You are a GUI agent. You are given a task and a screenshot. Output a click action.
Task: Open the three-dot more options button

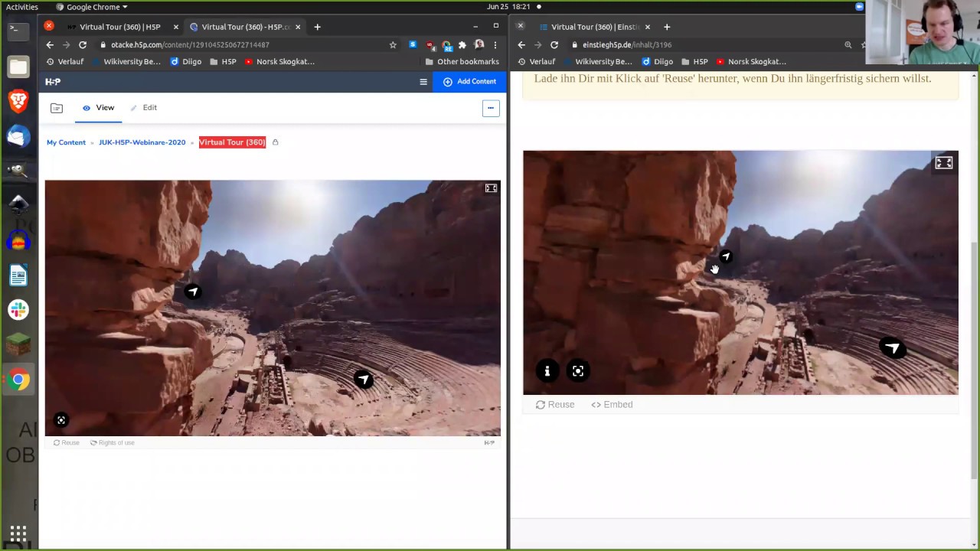click(491, 108)
